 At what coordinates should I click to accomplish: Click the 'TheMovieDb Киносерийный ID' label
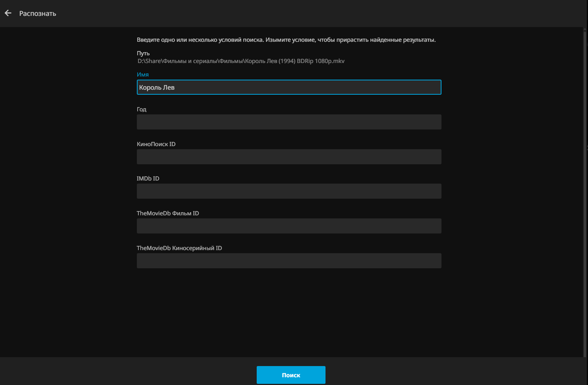(179, 248)
